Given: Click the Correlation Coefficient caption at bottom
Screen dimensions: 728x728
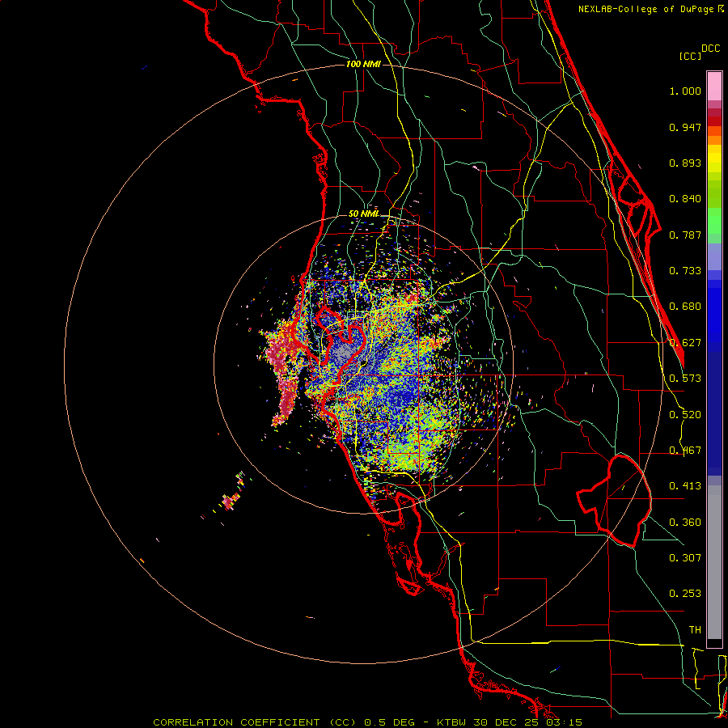Looking at the screenshot, I should [368, 722].
